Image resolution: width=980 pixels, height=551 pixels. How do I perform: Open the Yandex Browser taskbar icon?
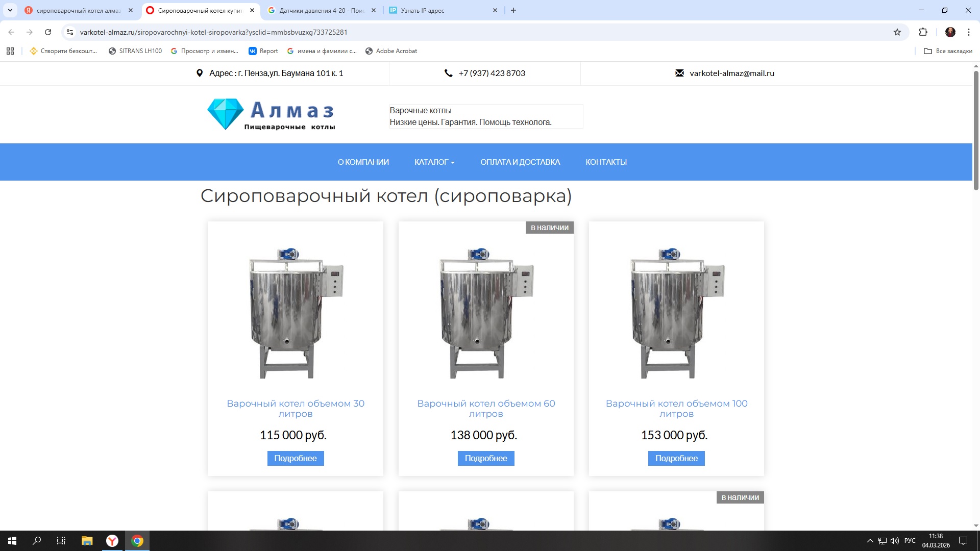tap(112, 541)
